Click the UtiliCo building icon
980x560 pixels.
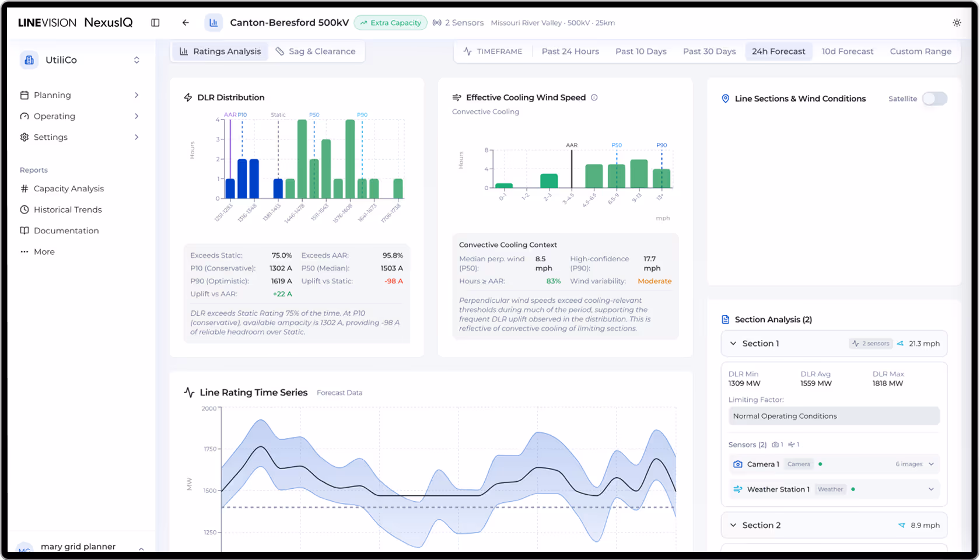29,60
